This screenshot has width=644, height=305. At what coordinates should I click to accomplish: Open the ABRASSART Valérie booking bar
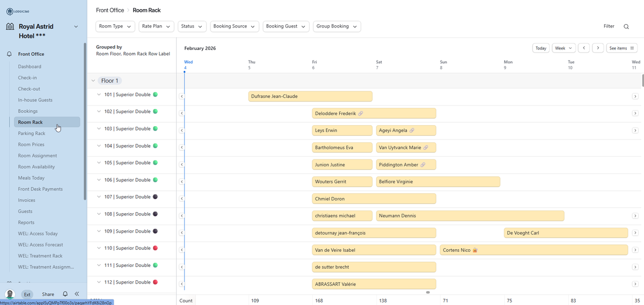click(x=374, y=284)
